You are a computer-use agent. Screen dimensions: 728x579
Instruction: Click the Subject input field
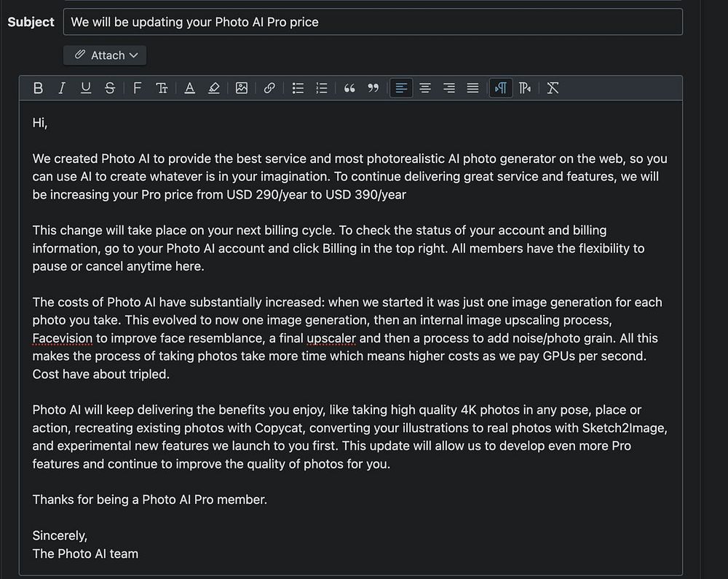tap(373, 22)
